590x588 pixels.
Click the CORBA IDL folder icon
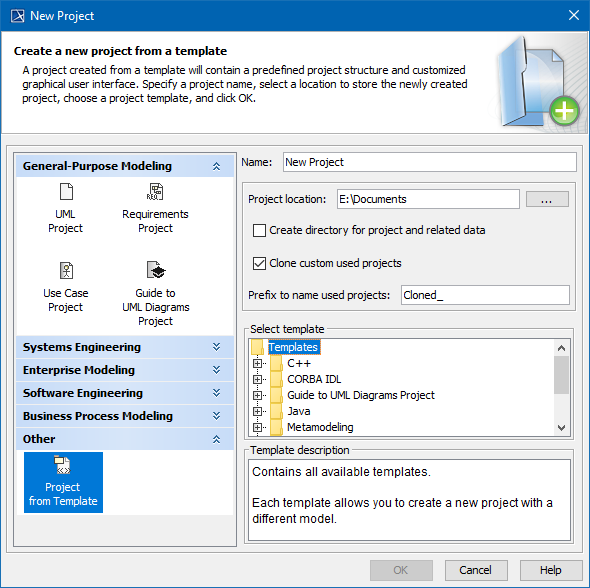coord(276,379)
